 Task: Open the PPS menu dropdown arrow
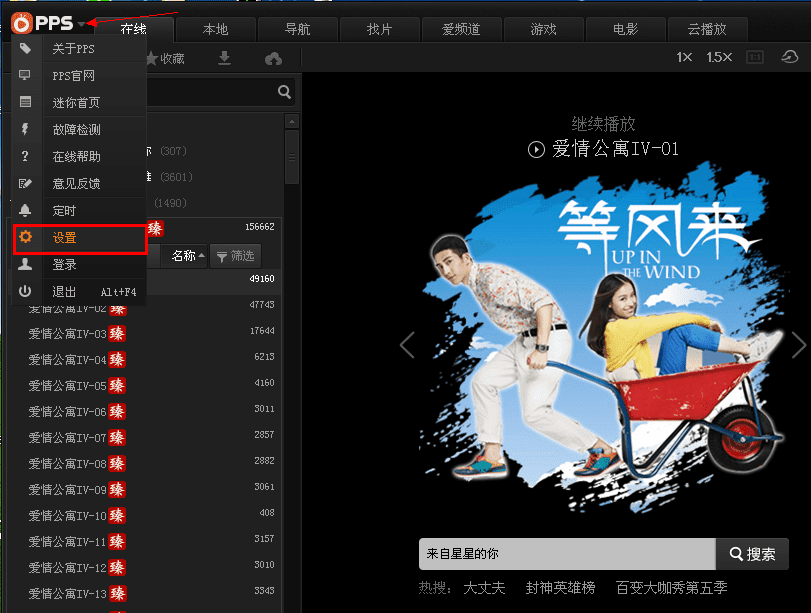[x=82, y=24]
